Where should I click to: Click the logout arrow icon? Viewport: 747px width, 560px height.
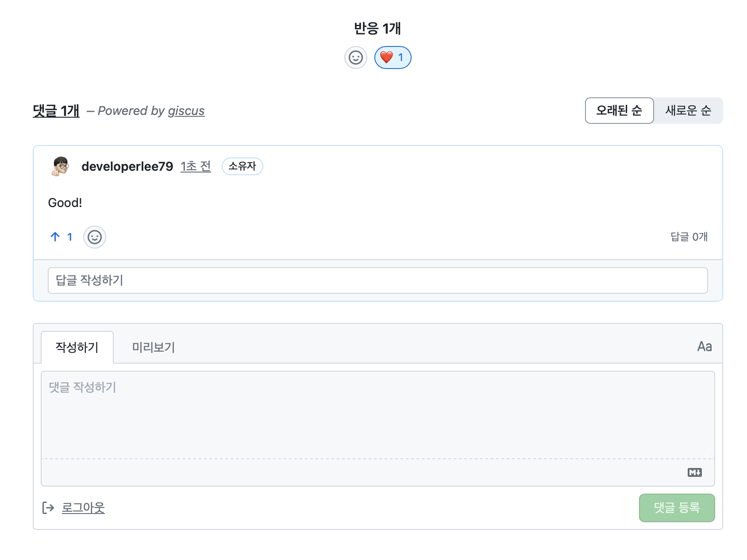point(49,507)
